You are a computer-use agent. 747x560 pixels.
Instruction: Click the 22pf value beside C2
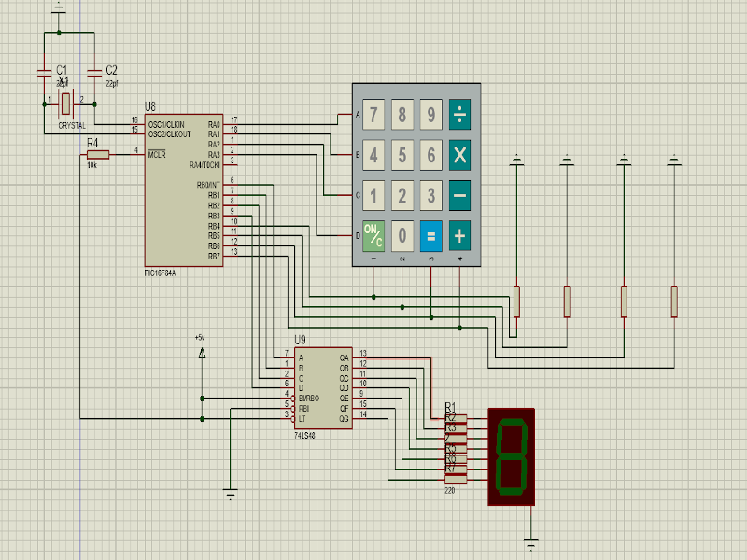(x=112, y=83)
